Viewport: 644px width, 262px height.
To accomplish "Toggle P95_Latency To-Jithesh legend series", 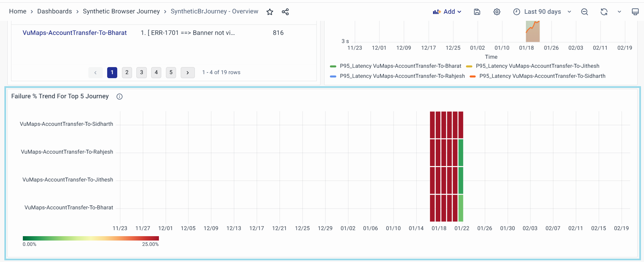I will click(537, 66).
